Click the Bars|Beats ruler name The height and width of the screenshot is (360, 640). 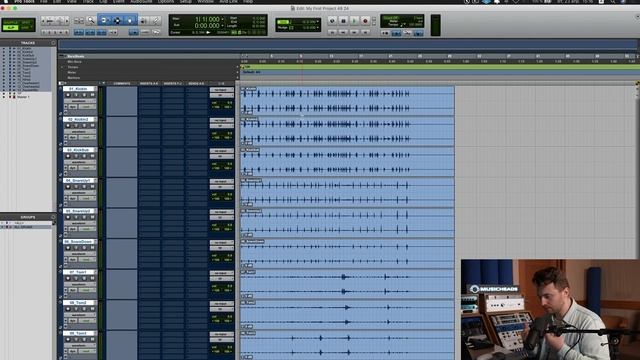coord(76,56)
